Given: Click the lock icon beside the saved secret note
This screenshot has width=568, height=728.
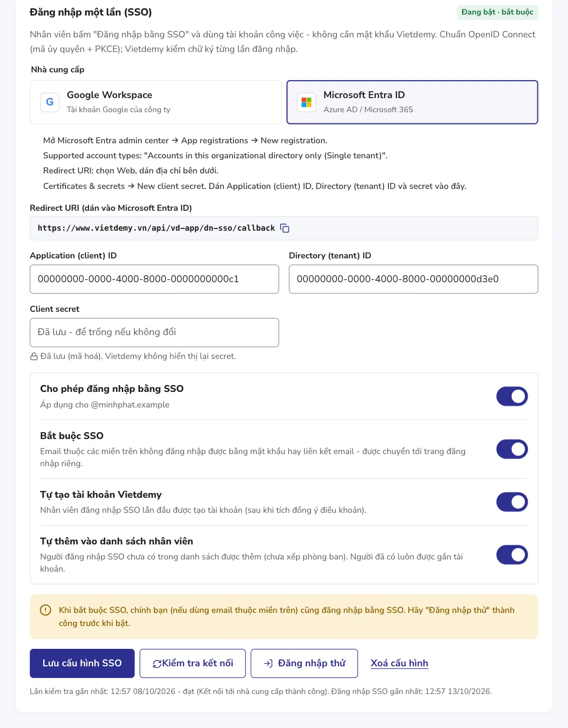Looking at the screenshot, I should point(34,356).
